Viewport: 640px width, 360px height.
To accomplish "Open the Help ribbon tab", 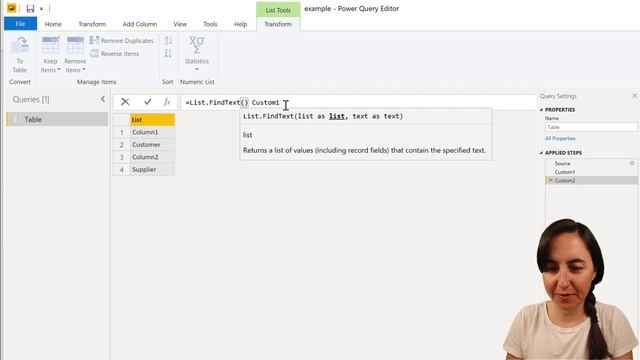I will coord(240,24).
